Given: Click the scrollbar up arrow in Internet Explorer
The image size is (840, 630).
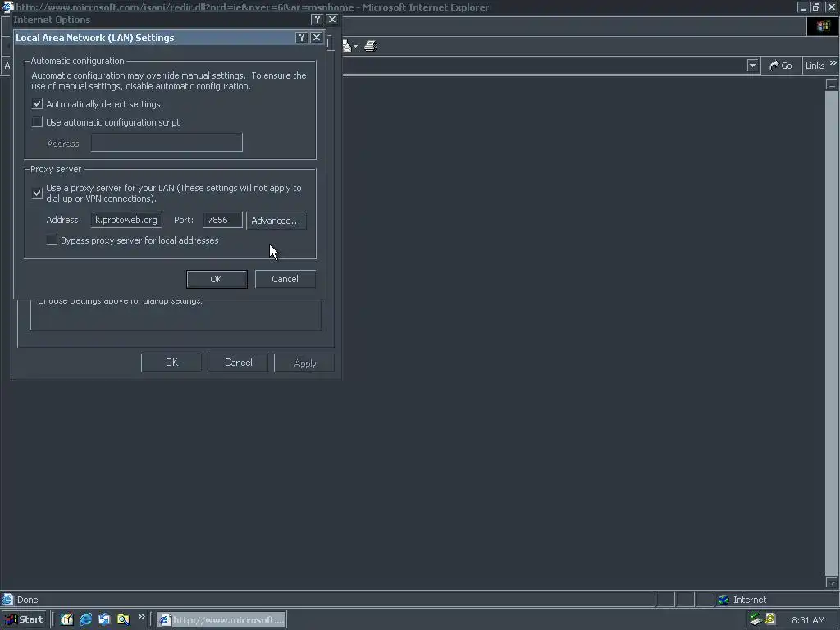Looking at the screenshot, I should point(832,84).
